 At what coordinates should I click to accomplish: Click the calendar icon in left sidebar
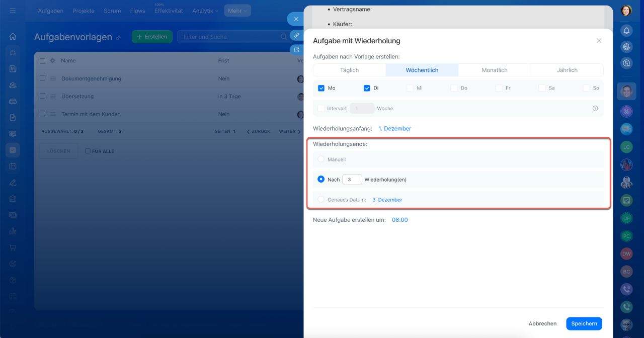(13, 166)
